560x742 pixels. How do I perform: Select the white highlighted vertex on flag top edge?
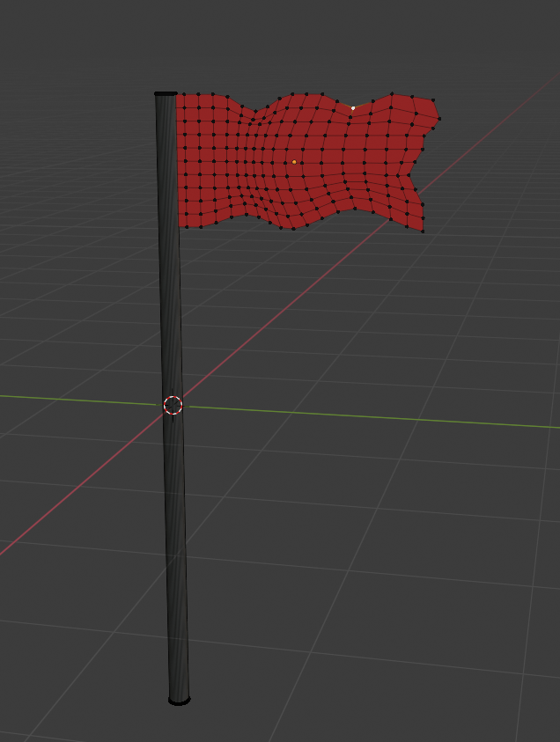tap(353, 108)
